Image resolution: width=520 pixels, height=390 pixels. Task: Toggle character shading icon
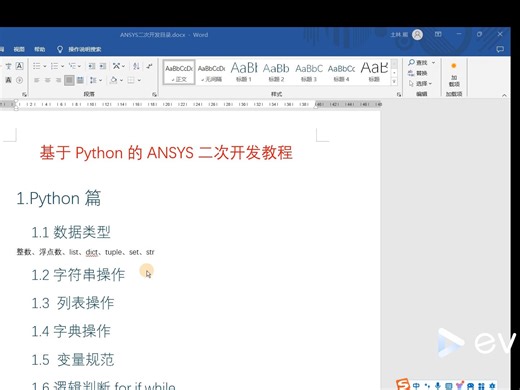(x=9, y=80)
